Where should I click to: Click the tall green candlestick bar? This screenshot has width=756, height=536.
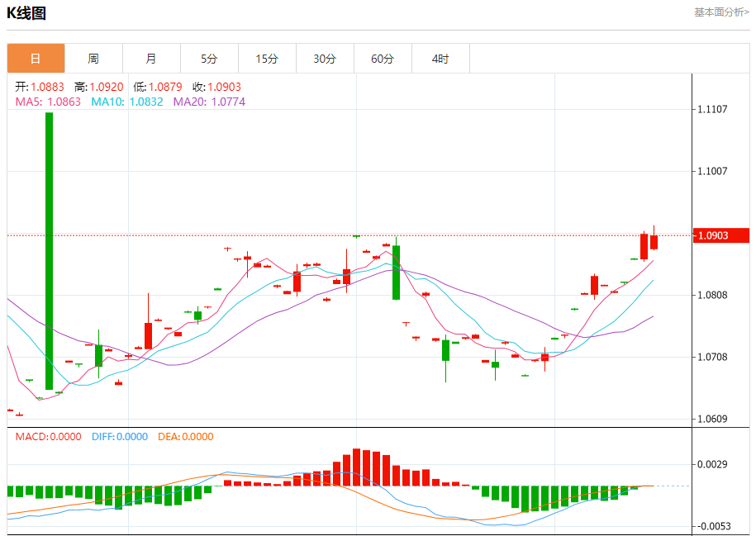tap(50, 250)
